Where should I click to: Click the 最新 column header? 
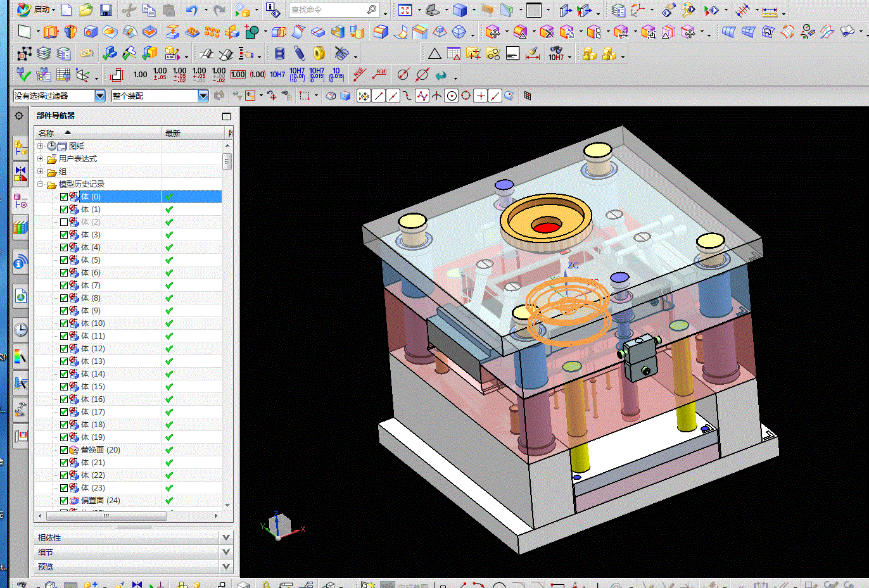[173, 133]
